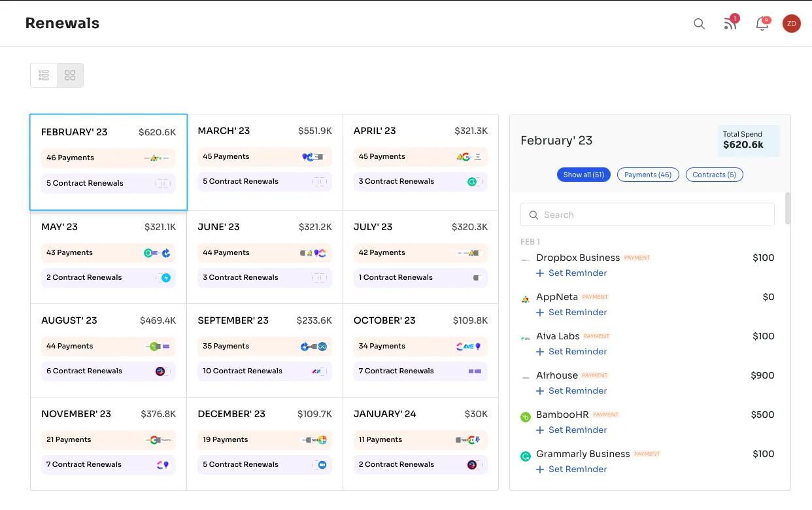The width and height of the screenshot is (812, 510).
Task: Click the Total Spend $620.6k box
Action: 749,141
